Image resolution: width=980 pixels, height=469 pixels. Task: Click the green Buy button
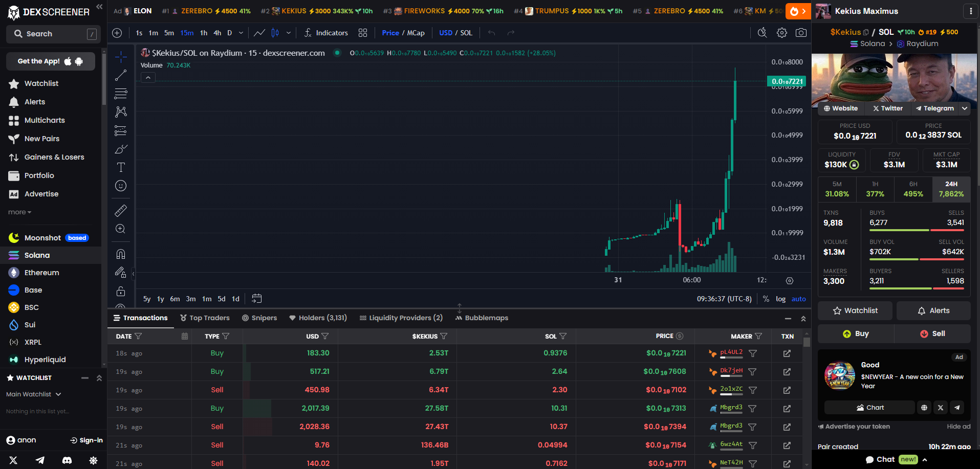[856, 333]
